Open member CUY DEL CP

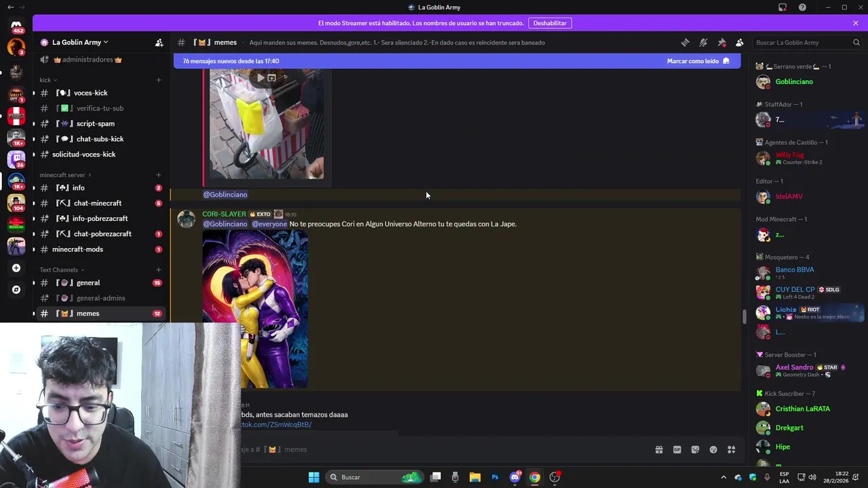coord(807,293)
